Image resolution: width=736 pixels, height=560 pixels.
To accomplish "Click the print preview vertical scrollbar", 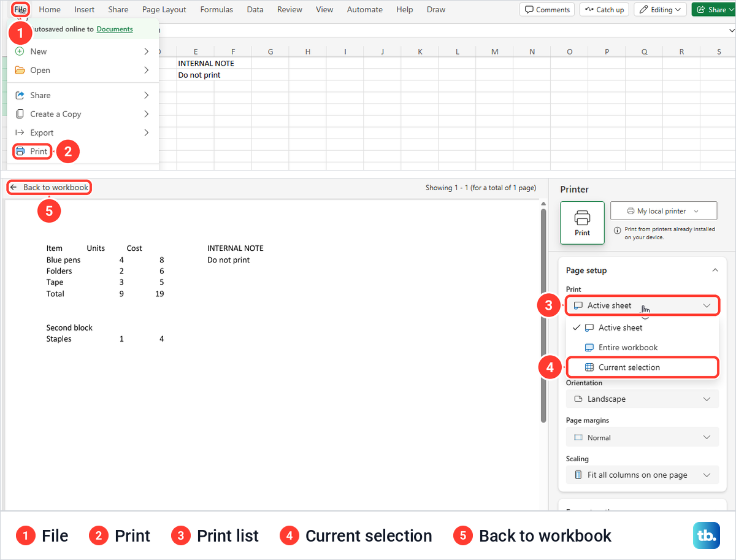I will [x=543, y=316].
